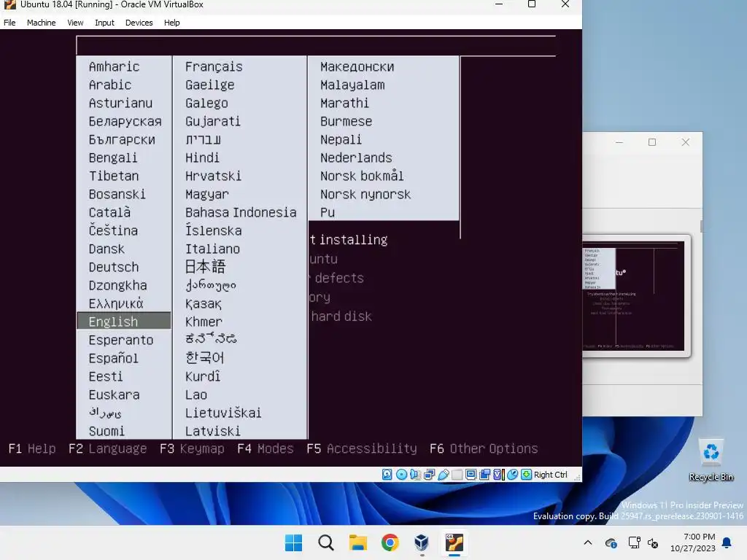The image size is (747, 560).
Task: Open Windows Search from the taskbar
Action: (326, 542)
